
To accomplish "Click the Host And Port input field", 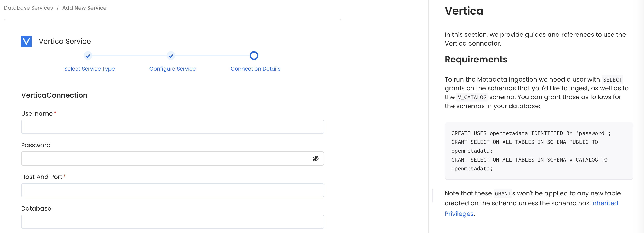I will tap(173, 190).
